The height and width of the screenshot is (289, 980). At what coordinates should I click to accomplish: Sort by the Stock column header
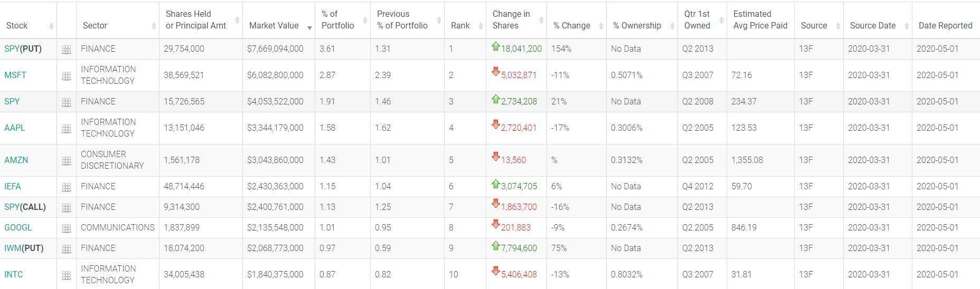click(17, 25)
